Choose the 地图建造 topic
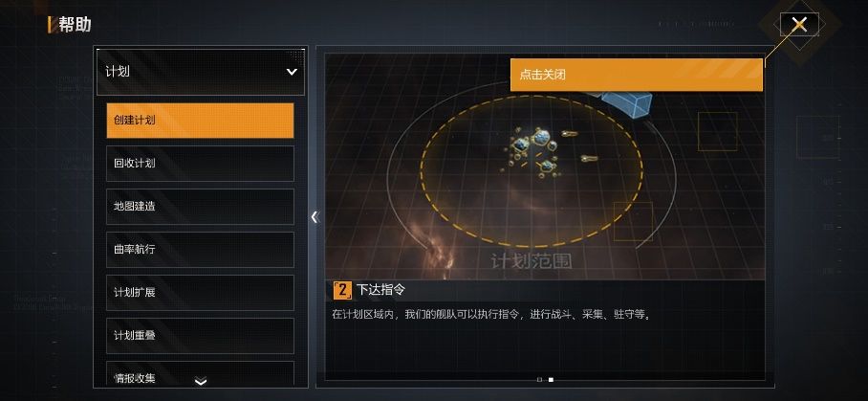Viewport: 868px width, 401px height. tap(200, 207)
